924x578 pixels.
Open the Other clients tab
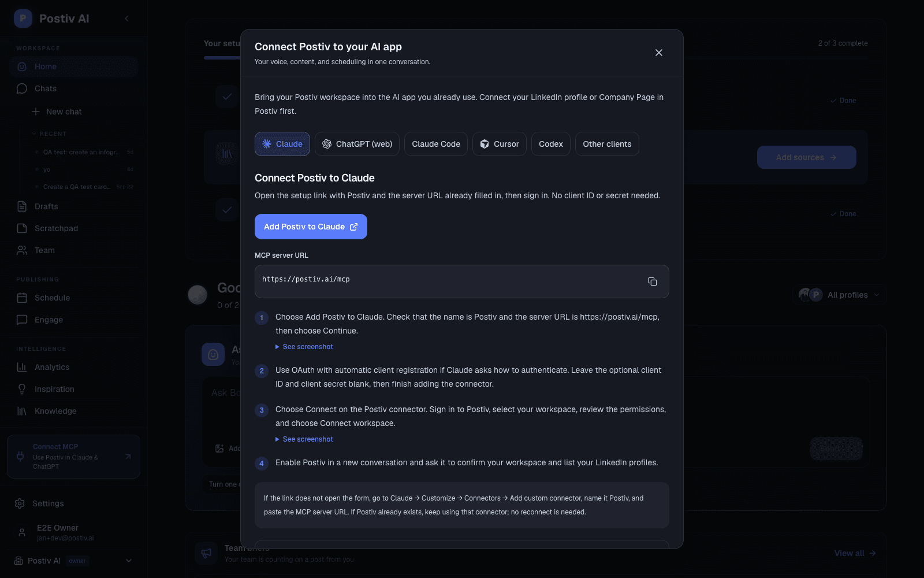click(x=607, y=144)
